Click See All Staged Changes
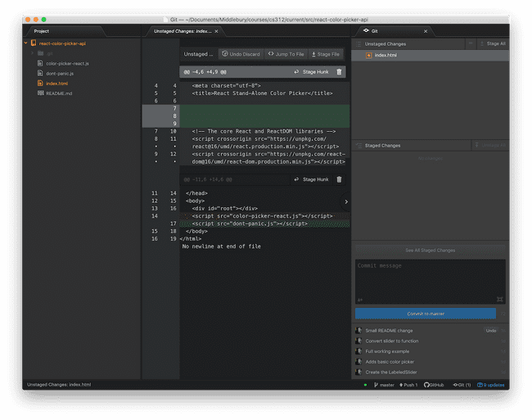 tap(430, 251)
